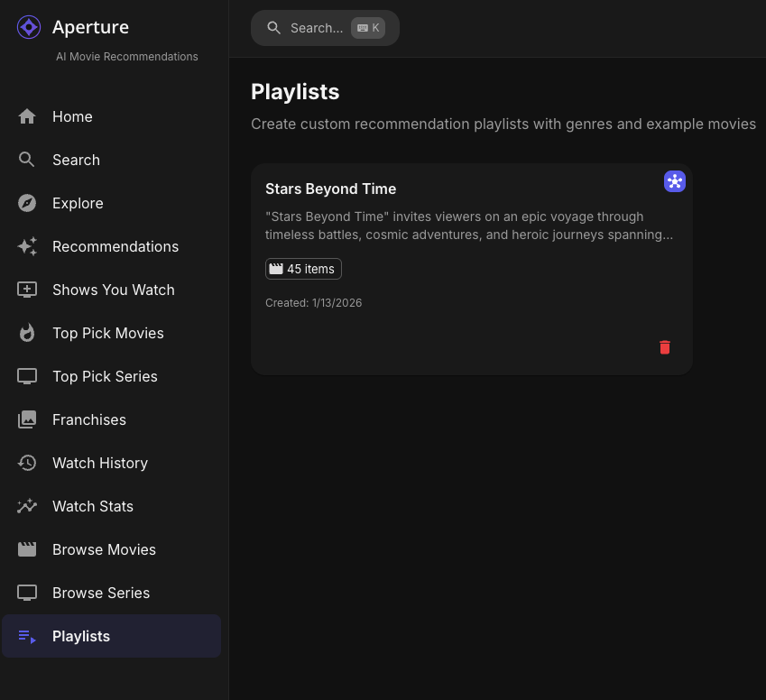This screenshot has height=700, width=766.
Task: Click the Aperture logo icon
Action: click(x=29, y=27)
